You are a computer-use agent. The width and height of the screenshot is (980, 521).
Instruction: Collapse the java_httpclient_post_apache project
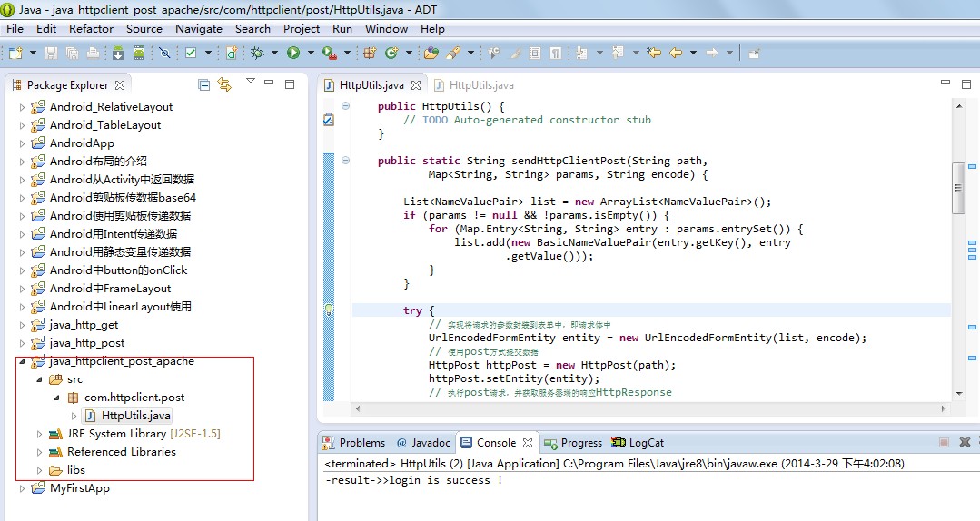pos(22,361)
